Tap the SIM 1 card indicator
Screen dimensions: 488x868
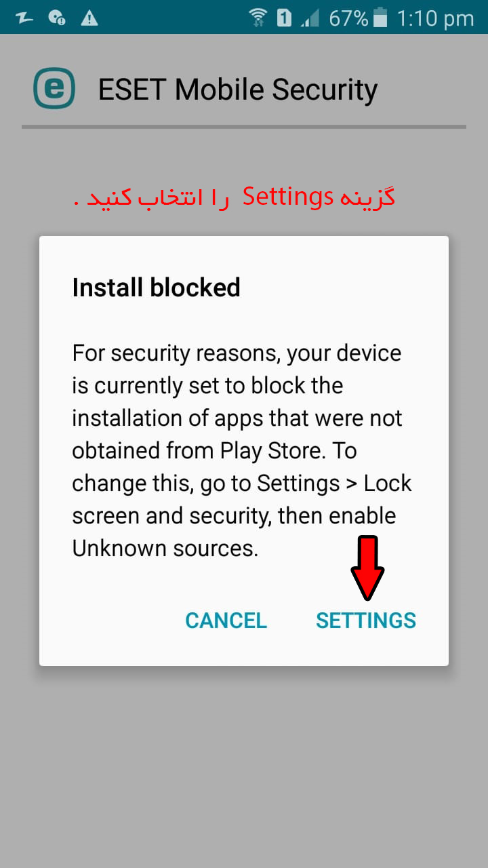pos(284,18)
